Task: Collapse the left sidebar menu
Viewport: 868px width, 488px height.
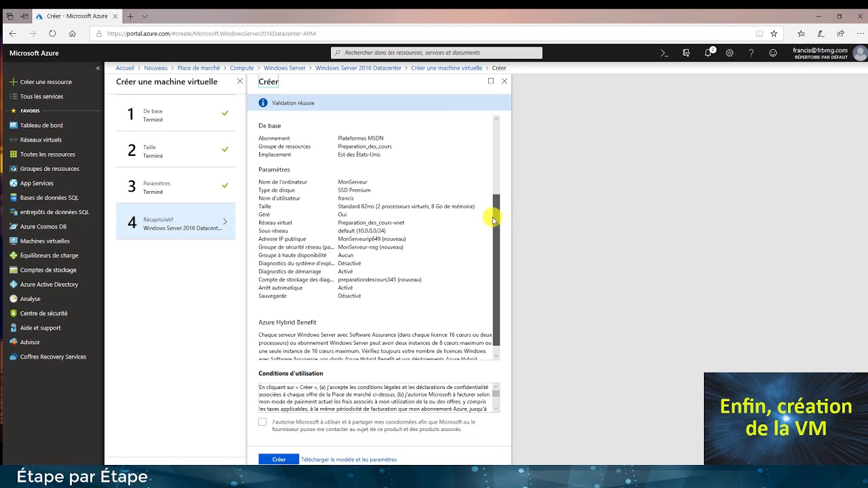Action: (98, 68)
